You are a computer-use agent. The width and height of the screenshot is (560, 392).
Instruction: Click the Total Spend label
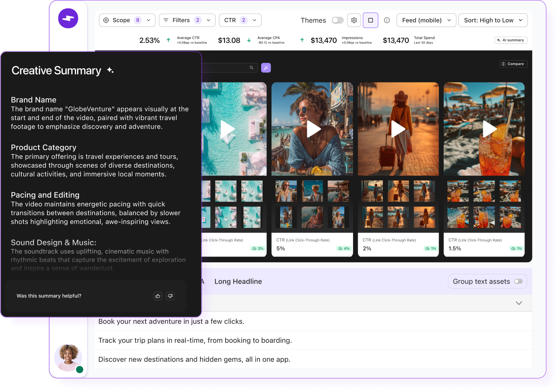(x=424, y=38)
